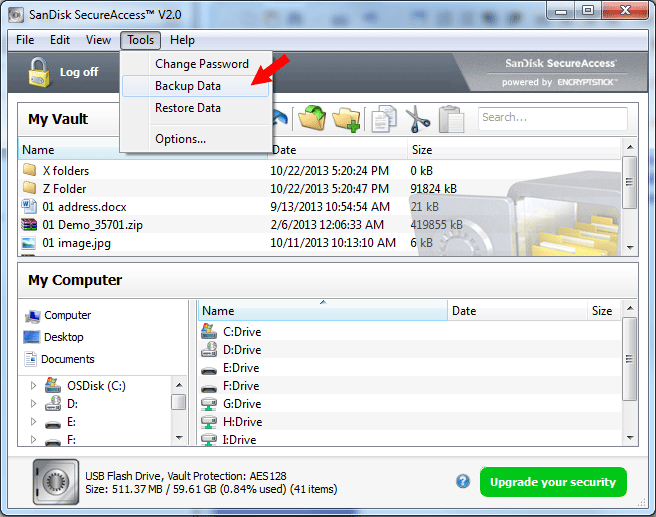Viewport: 656px width, 517px height.
Task: Click the E:Drive removable drive icon
Action: pyautogui.click(x=209, y=370)
